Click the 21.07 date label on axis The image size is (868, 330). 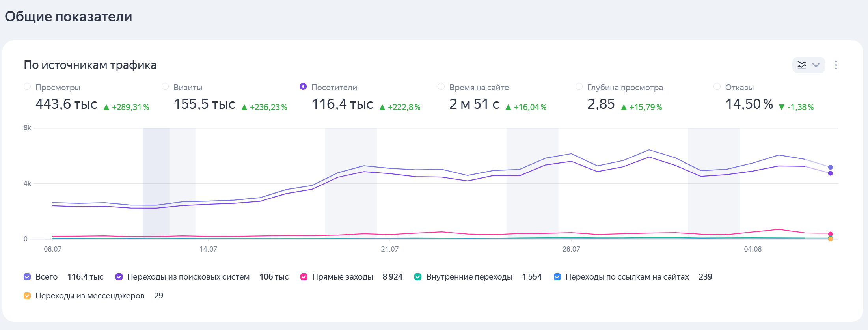point(389,249)
